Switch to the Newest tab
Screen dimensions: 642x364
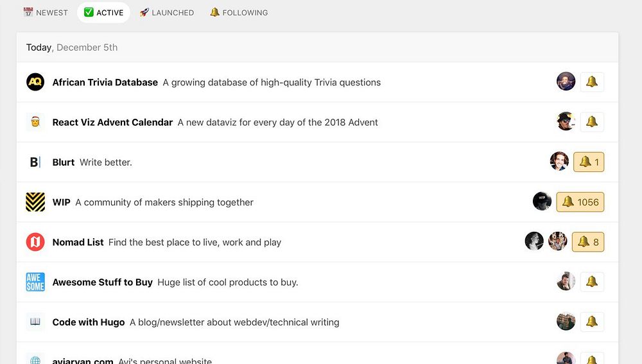click(46, 12)
